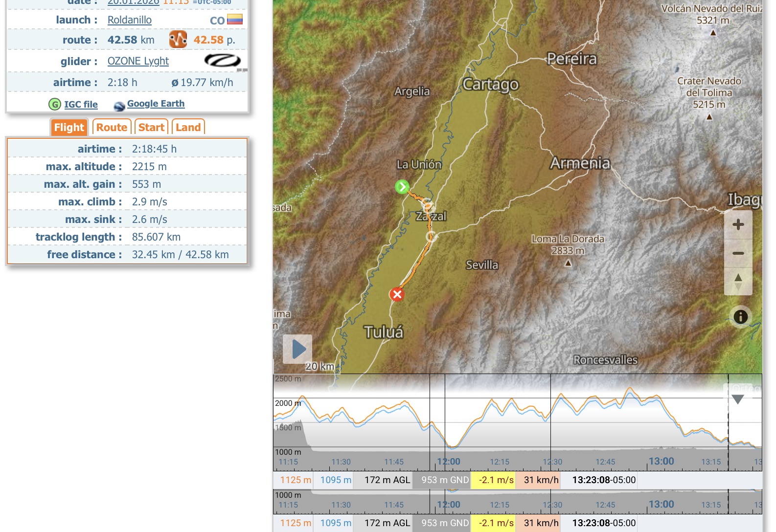Click the Armenia city label on map
Image resolution: width=776 pixels, height=532 pixels.
(580, 163)
